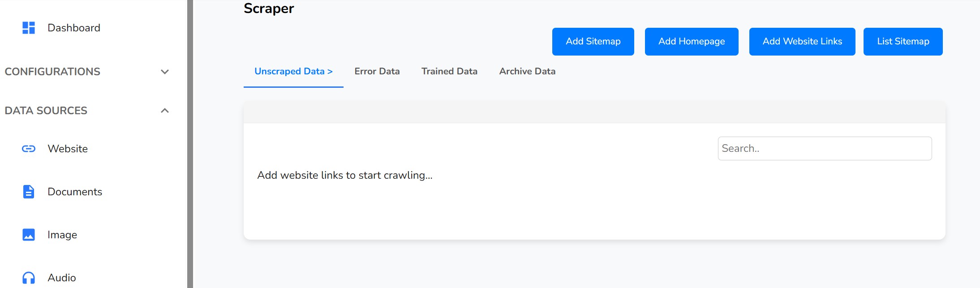
Task: Open the Error Data tab
Action: coord(377,71)
